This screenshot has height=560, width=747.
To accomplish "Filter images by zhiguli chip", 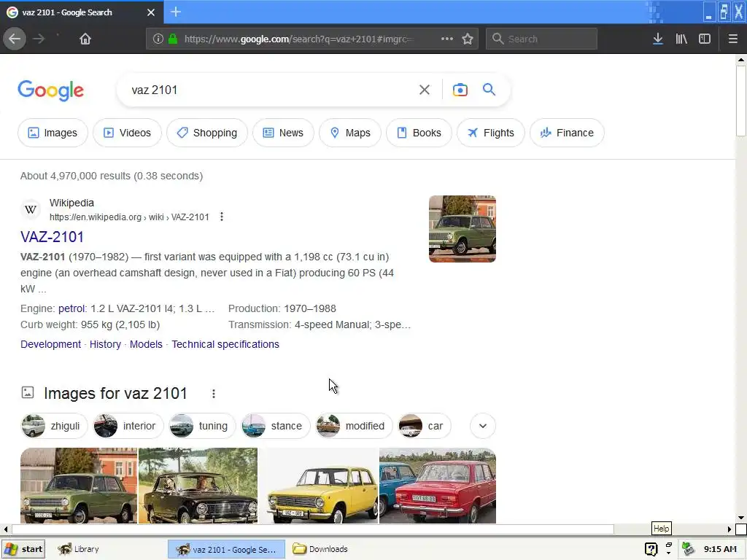I will [54, 426].
